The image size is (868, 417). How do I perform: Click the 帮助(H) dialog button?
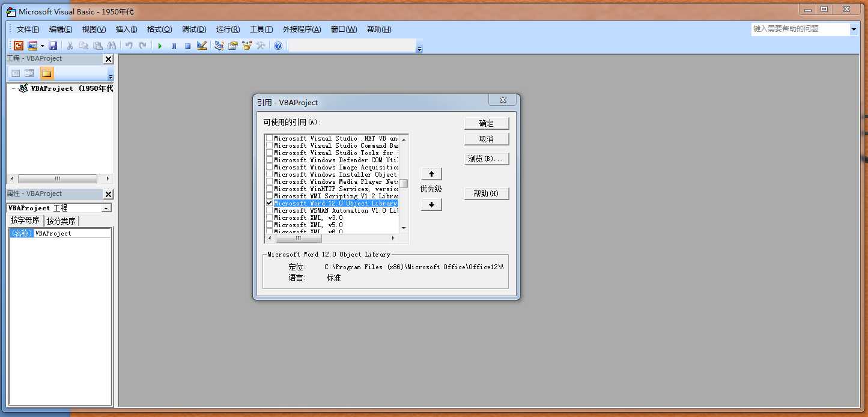coord(487,193)
